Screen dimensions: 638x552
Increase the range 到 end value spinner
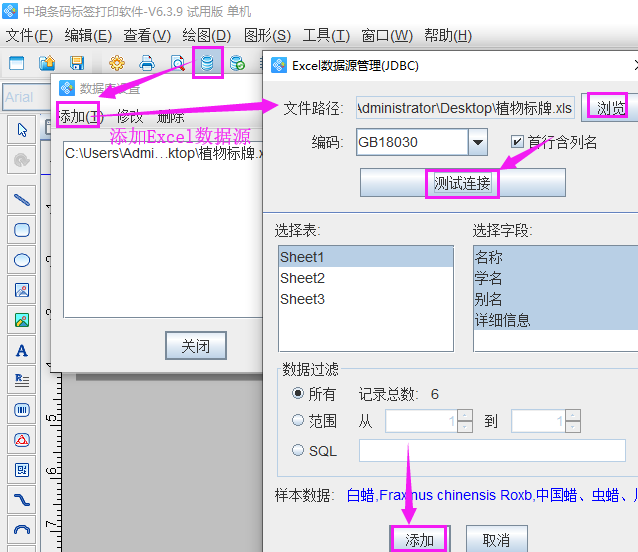click(572, 415)
